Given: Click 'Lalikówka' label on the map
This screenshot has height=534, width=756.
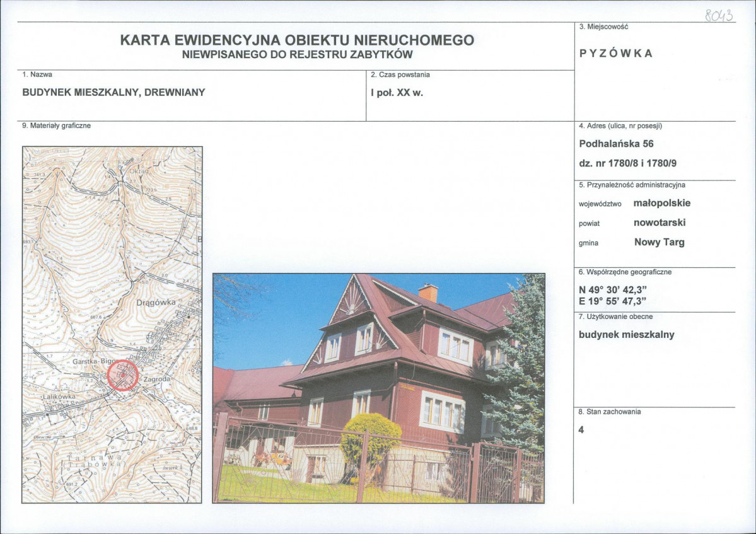Looking at the screenshot, I should click(59, 396).
